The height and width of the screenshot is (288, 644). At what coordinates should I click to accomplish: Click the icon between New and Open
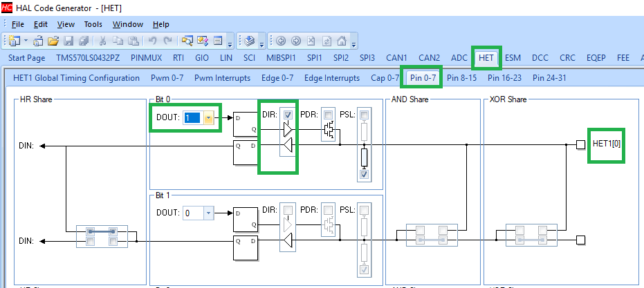pyautogui.click(x=38, y=41)
